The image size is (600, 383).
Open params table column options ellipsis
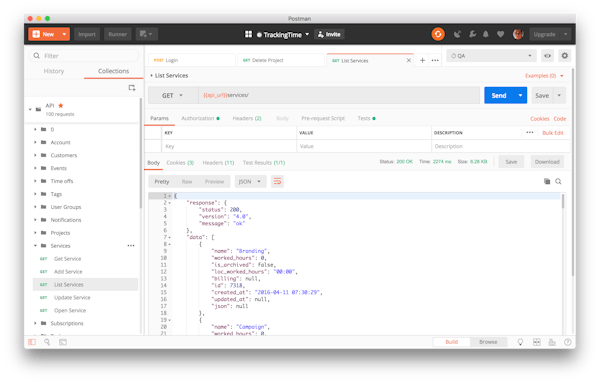click(530, 132)
